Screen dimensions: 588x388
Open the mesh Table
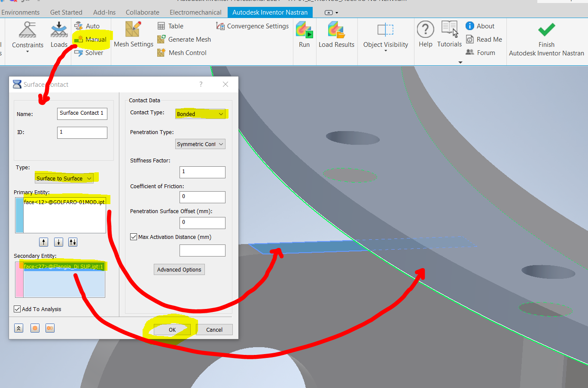coord(171,26)
